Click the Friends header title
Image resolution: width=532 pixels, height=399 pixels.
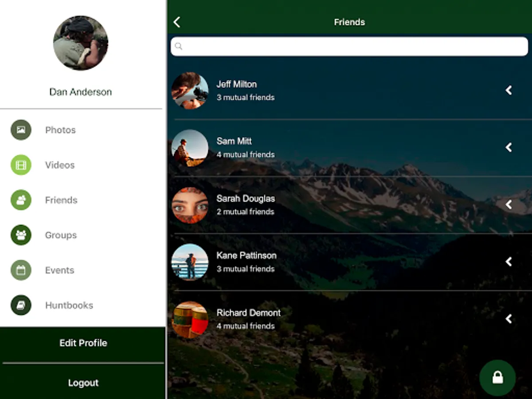point(349,22)
